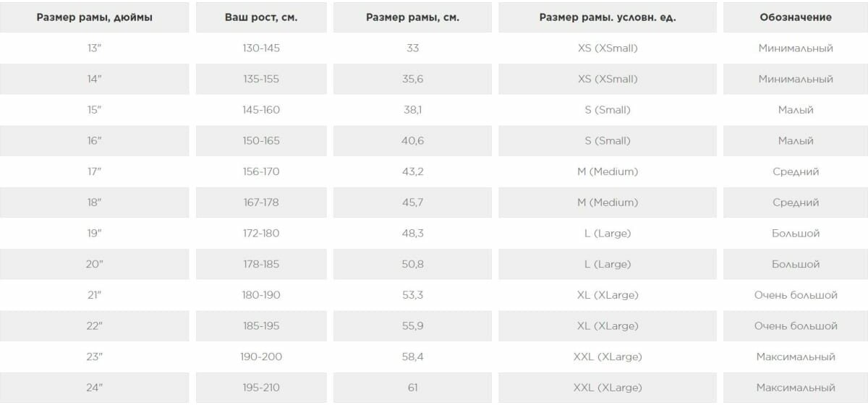Select the 16″ frame size cell

95,141
